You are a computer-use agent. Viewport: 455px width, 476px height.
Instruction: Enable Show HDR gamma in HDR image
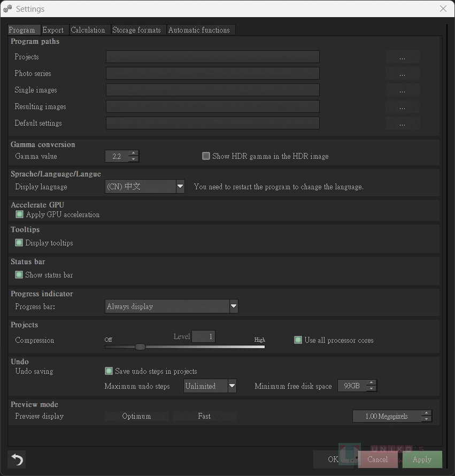(206, 156)
